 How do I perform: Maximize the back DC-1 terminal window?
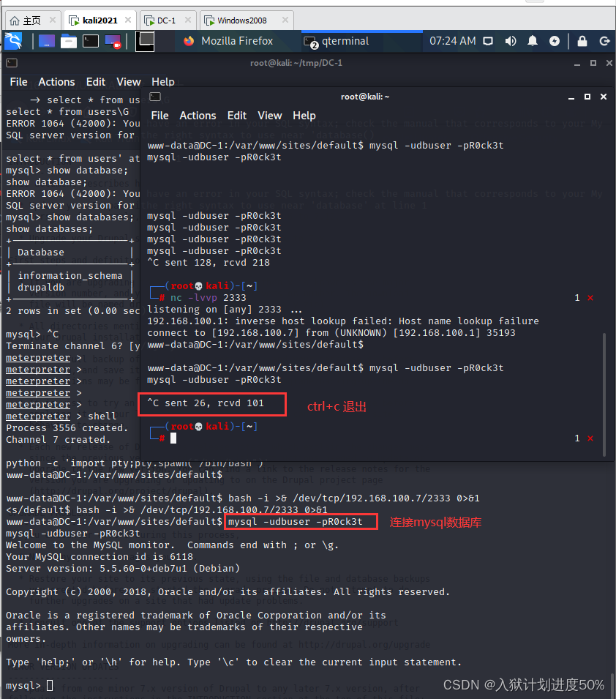(593, 63)
